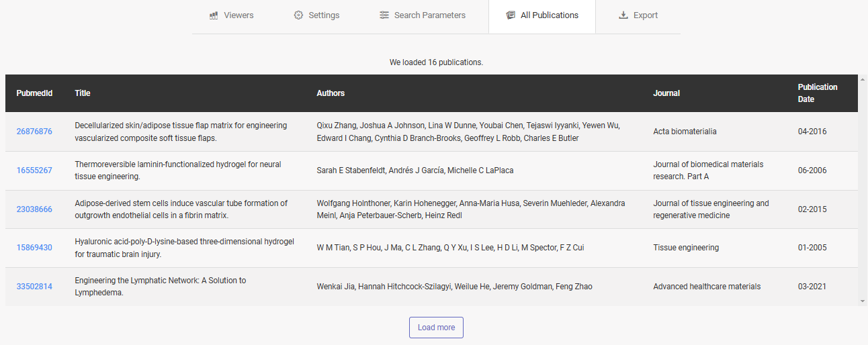Select the Adipose-derived stem cells title
Image resolution: width=868 pixels, height=345 pixels.
click(x=181, y=209)
